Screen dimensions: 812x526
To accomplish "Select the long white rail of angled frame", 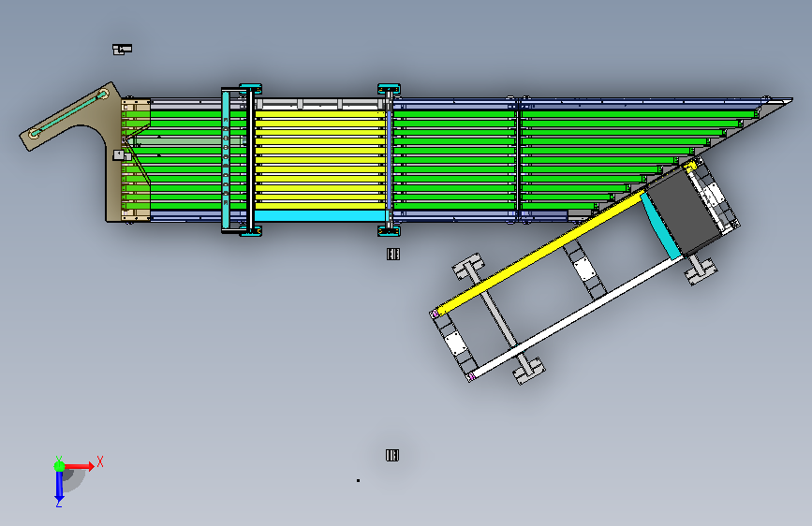I will [576, 317].
